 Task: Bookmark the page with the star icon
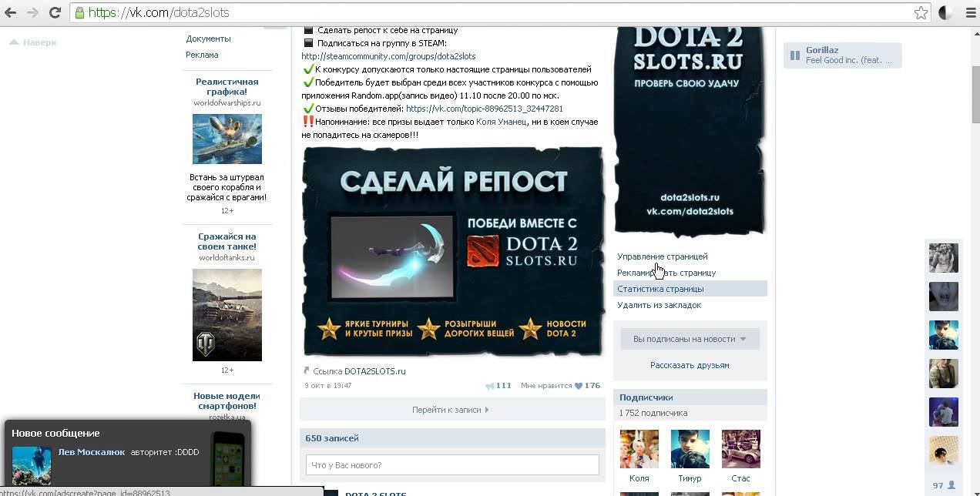921,12
